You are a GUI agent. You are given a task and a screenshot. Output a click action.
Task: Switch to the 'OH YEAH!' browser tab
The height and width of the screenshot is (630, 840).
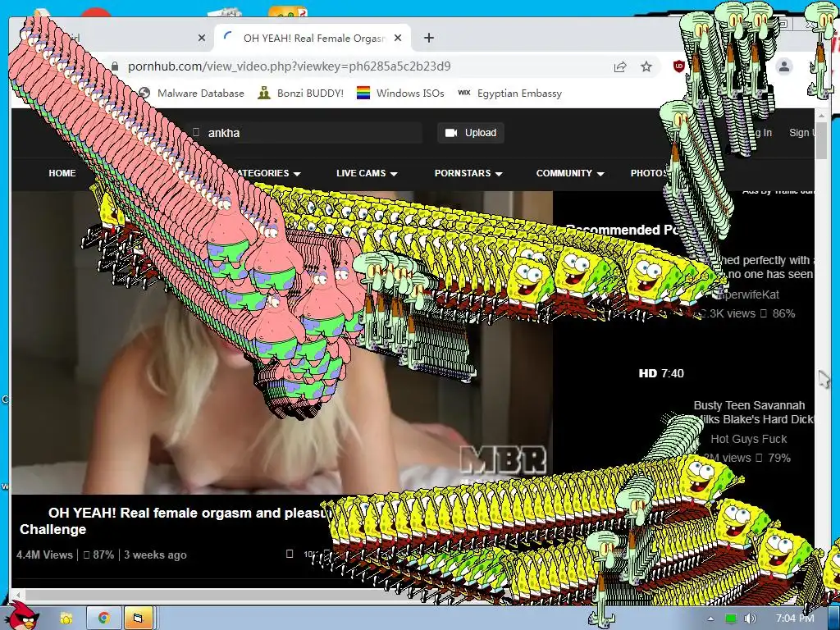[x=313, y=38]
